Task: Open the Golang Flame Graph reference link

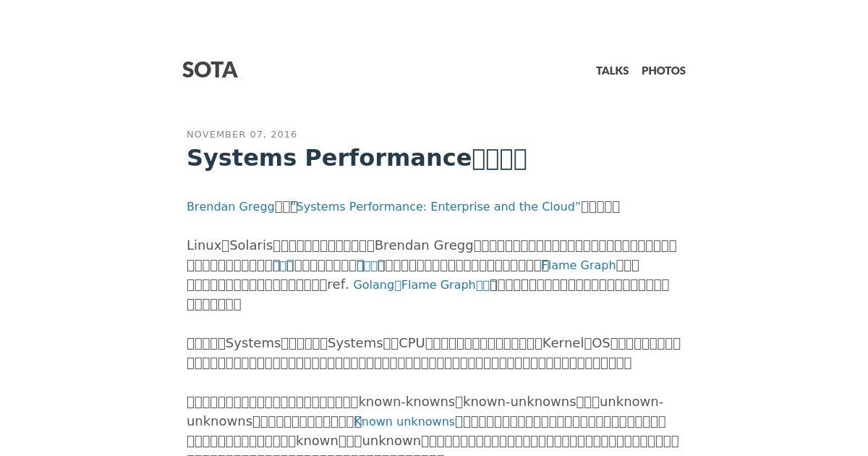Action: click(x=425, y=285)
